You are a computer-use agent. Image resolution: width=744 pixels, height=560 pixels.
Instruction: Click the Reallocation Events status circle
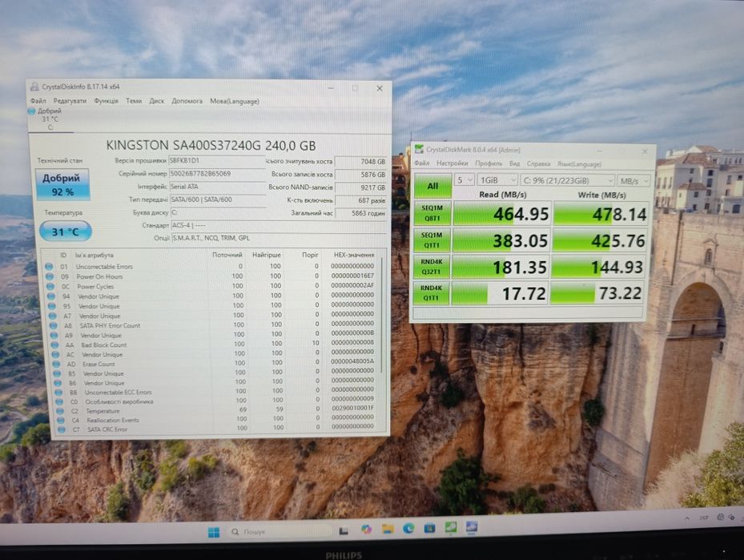61,421
